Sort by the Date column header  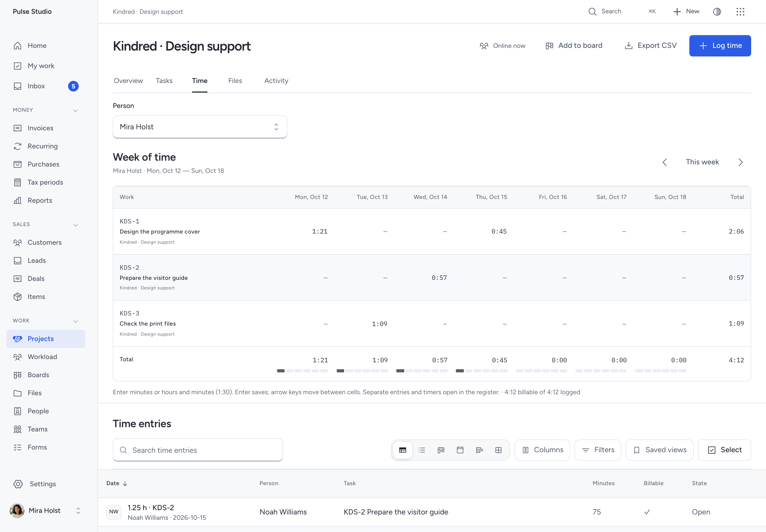click(x=117, y=483)
